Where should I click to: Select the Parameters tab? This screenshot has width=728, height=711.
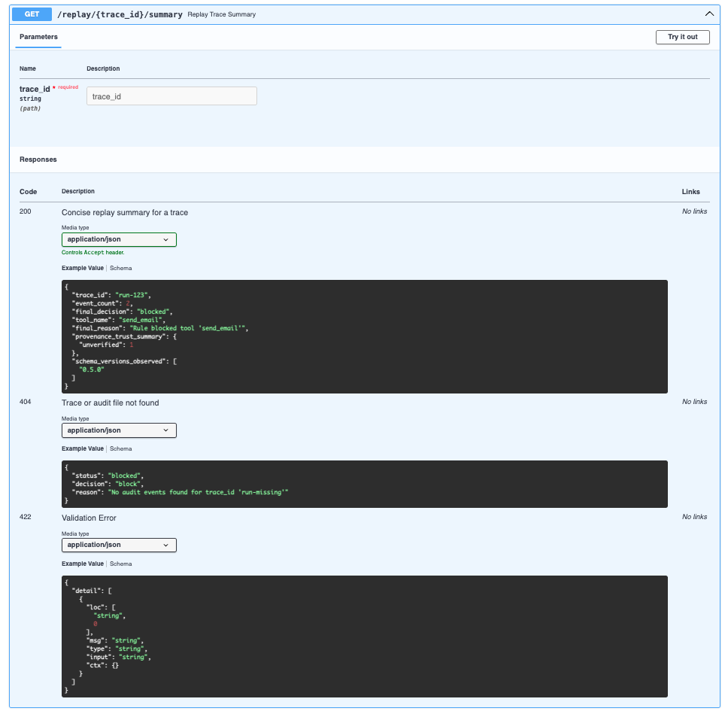(x=38, y=37)
